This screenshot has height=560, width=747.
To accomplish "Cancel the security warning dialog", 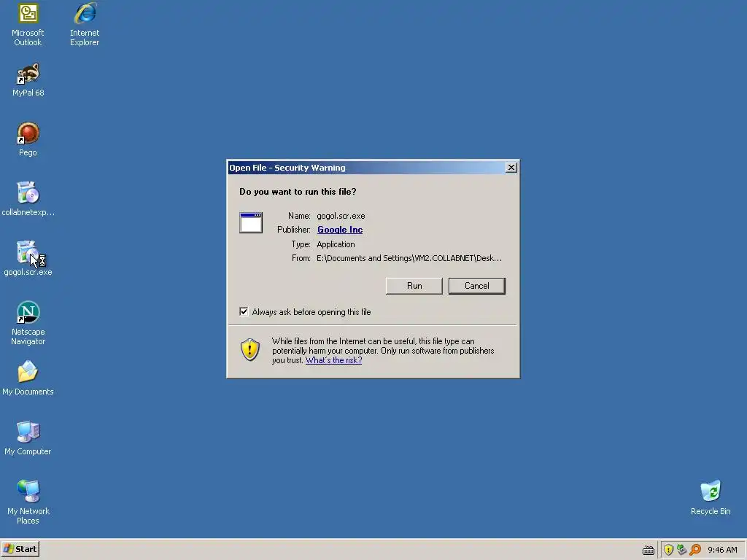I will point(477,286).
